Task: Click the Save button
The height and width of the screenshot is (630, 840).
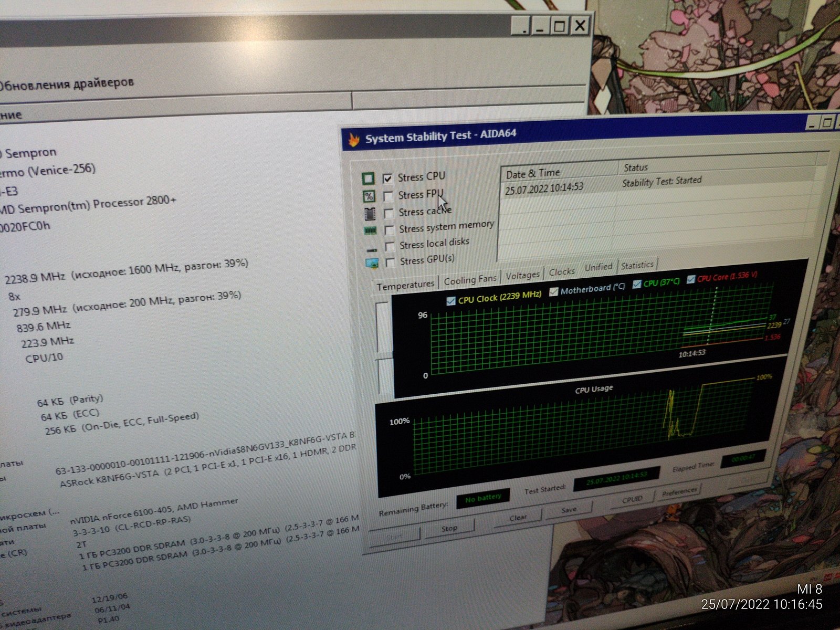Action: click(x=569, y=509)
